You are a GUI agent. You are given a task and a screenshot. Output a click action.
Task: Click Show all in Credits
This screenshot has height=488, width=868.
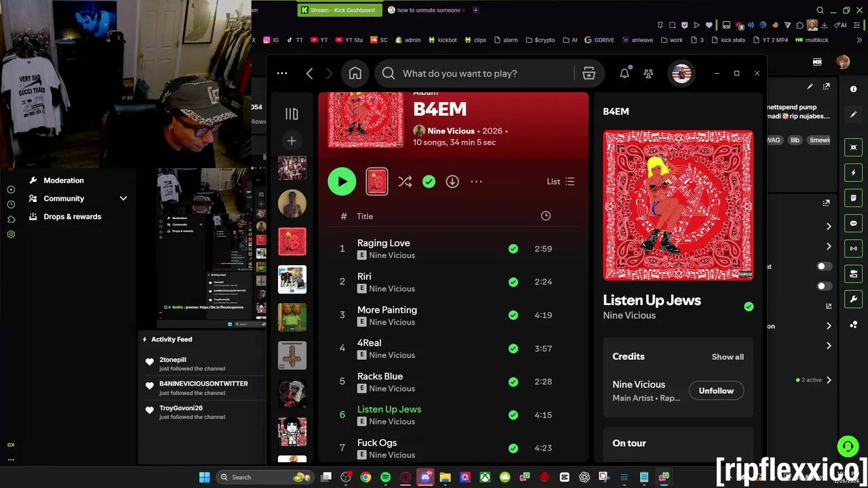(728, 357)
